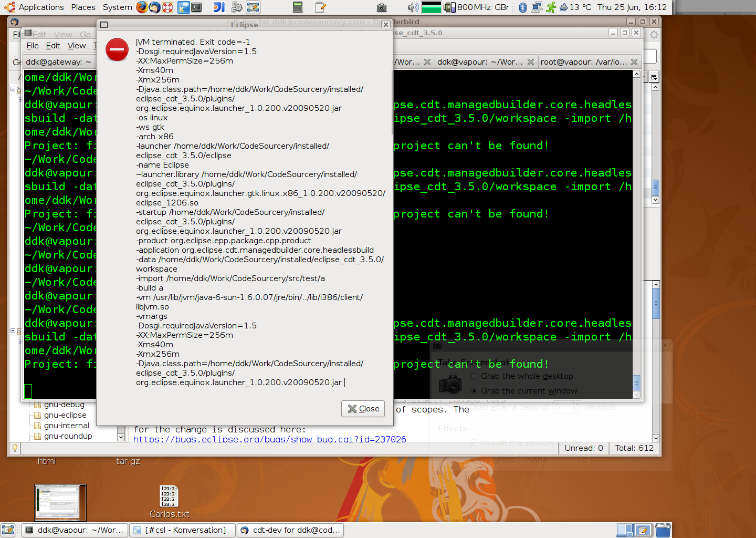Select gnu-roundup folder in Thunderbird
This screenshot has height=538, width=756.
click(68, 436)
